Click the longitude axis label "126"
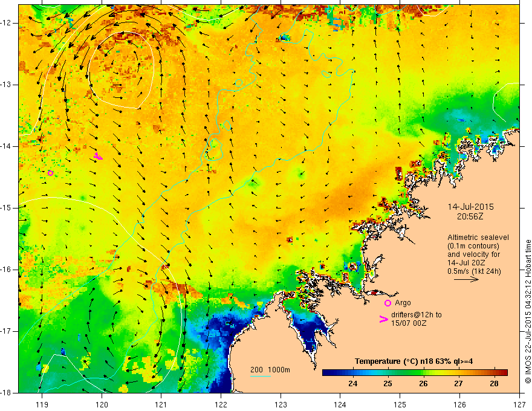 click(459, 405)
